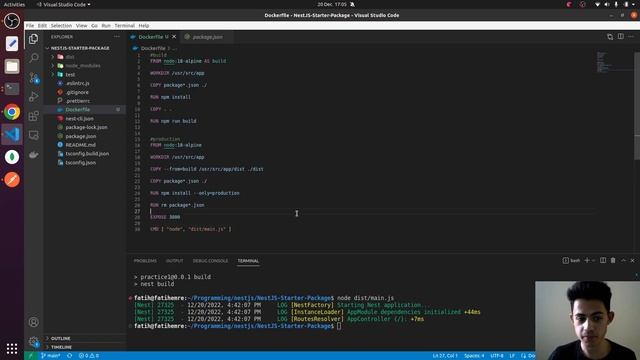This screenshot has width=640, height=360.
Task: Open MongoDB Compass from the dock
Action: coord(12,157)
